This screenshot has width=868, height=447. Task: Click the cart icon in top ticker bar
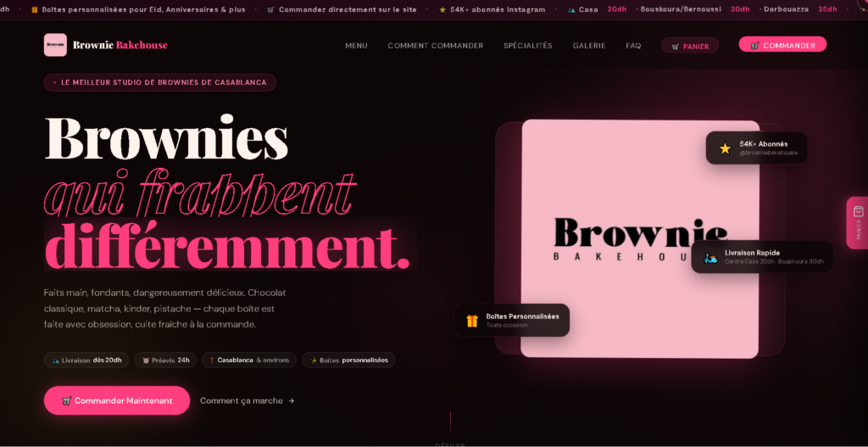click(270, 9)
